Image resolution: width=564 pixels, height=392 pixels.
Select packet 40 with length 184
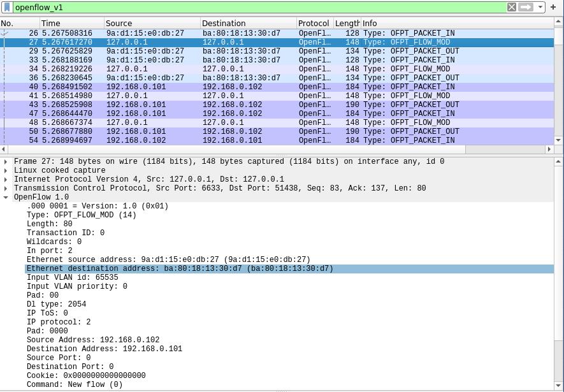point(277,87)
